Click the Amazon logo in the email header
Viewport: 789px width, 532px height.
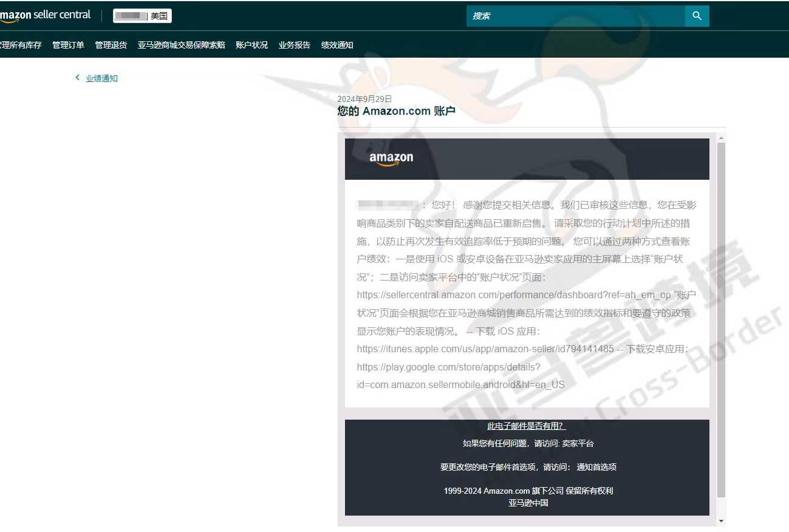(391, 159)
